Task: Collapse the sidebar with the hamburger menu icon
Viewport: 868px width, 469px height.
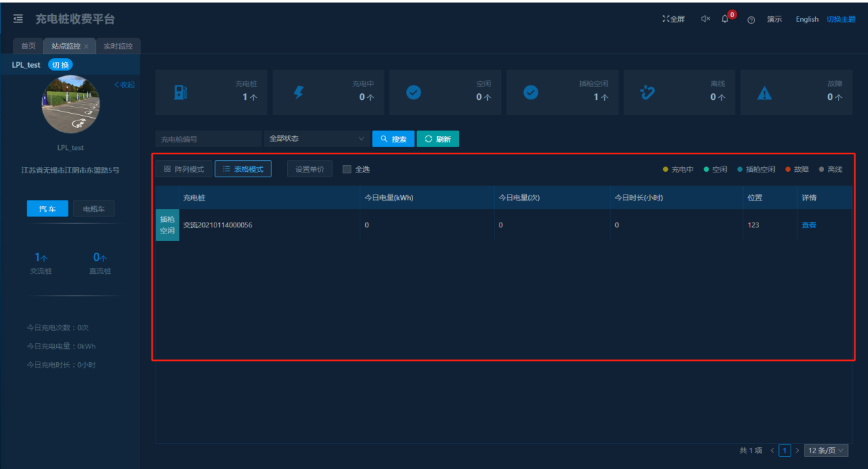Action: click(x=18, y=19)
